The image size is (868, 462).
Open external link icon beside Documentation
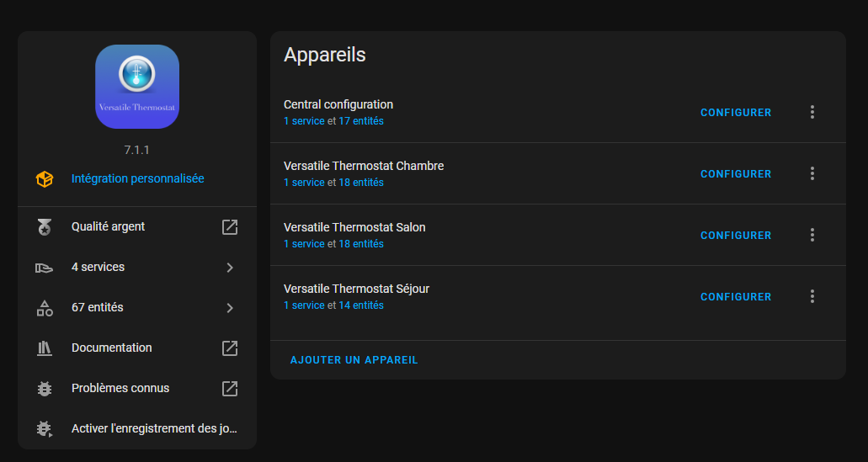pyautogui.click(x=230, y=348)
